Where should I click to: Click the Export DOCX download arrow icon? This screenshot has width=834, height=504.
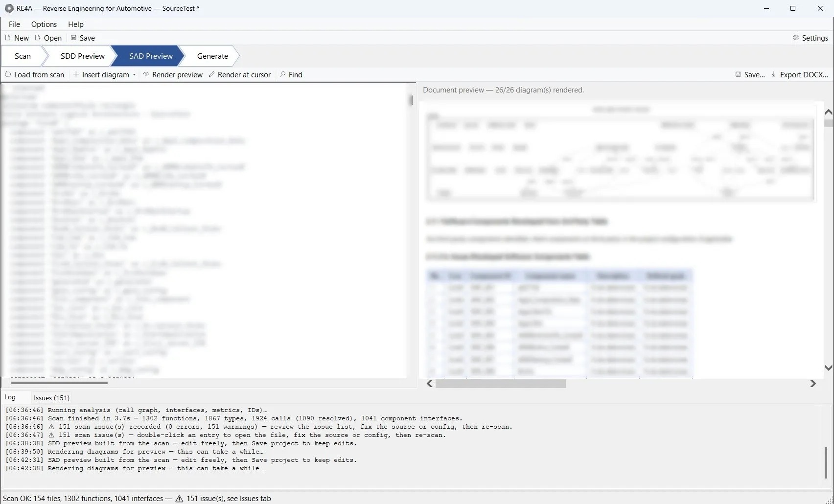coord(774,74)
